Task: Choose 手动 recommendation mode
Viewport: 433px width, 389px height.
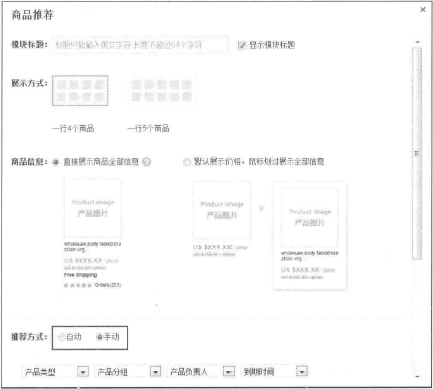Action: pyautogui.click(x=99, y=337)
